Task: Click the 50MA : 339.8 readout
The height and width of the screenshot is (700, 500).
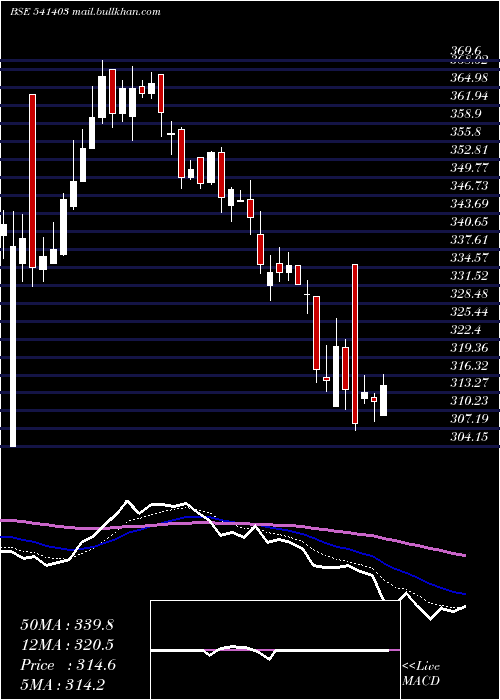Action: pos(67,625)
